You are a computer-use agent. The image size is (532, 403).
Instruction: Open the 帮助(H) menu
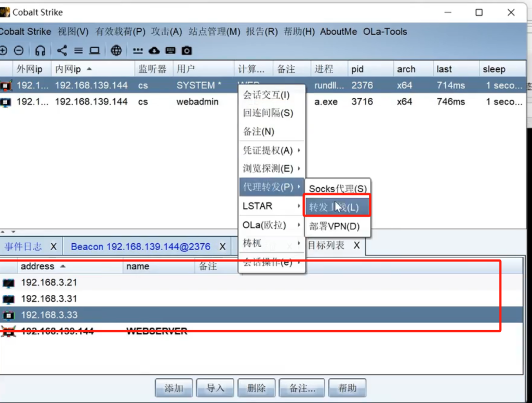299,32
